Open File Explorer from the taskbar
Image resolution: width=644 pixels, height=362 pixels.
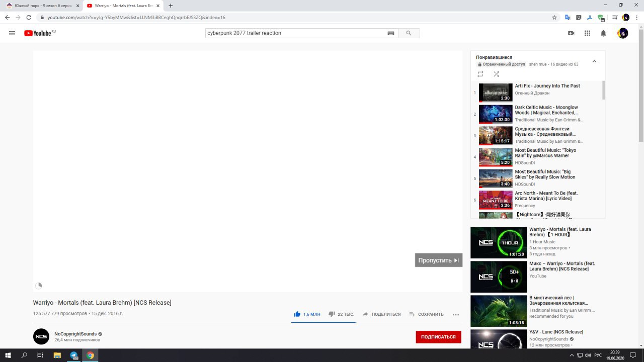tap(57, 355)
